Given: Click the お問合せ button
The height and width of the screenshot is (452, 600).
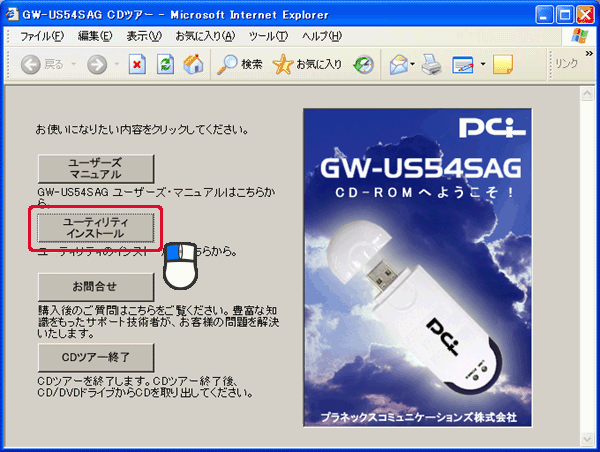Looking at the screenshot, I should [96, 287].
